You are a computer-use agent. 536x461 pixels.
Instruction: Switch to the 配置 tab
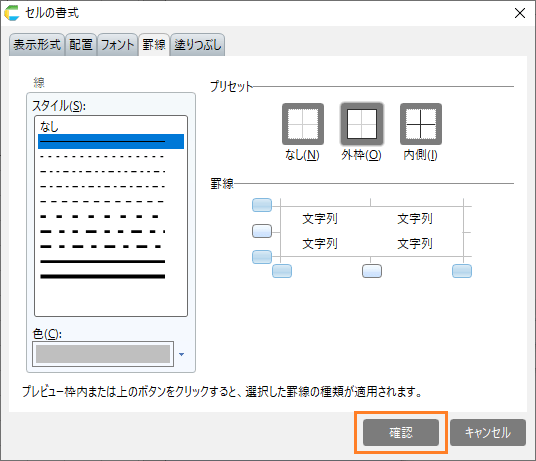click(x=81, y=45)
